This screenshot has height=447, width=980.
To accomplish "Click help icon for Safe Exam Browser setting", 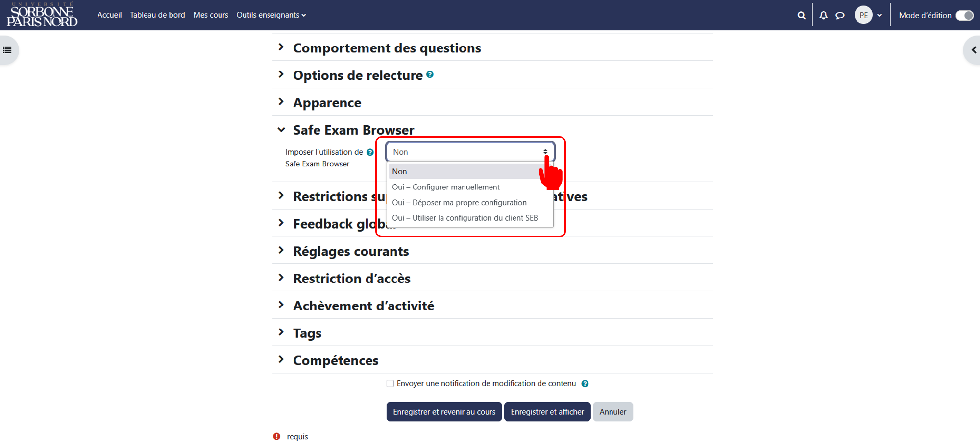I will (370, 152).
